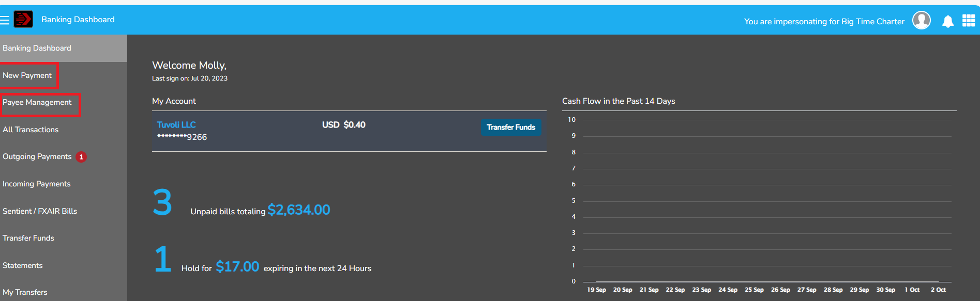
Task: Click the red arrow app logo
Action: pyautogui.click(x=23, y=20)
